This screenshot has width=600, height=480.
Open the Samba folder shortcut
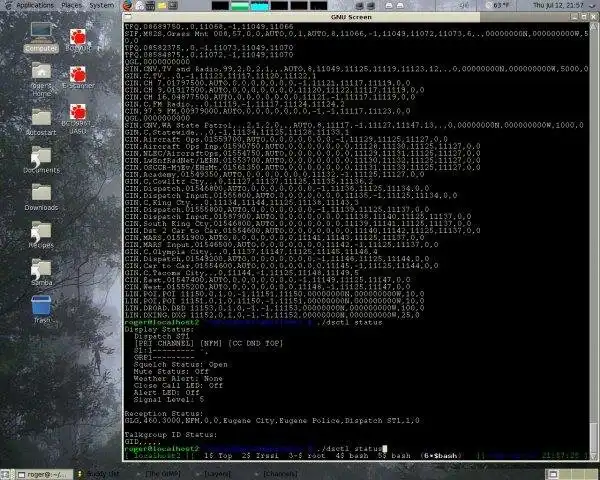41,272
